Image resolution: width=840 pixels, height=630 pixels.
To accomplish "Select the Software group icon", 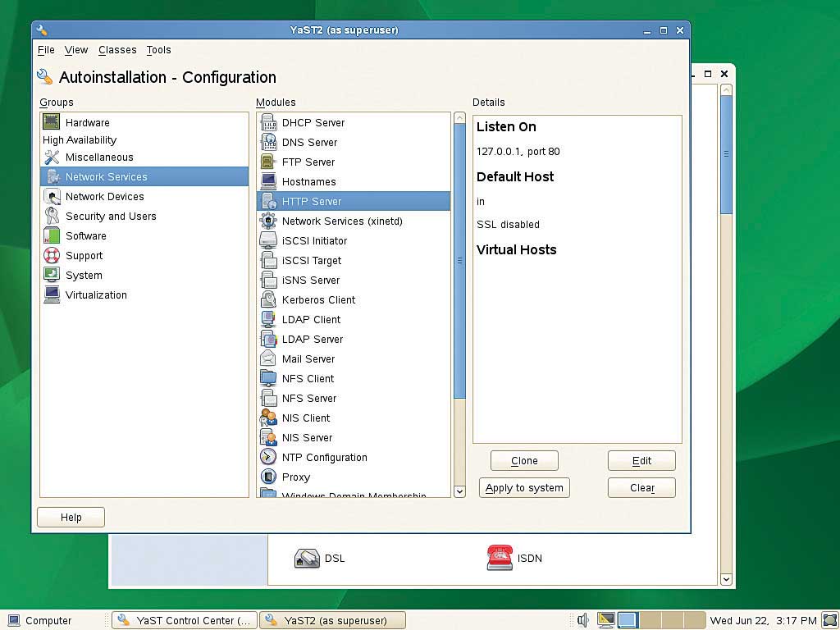I will 52,235.
